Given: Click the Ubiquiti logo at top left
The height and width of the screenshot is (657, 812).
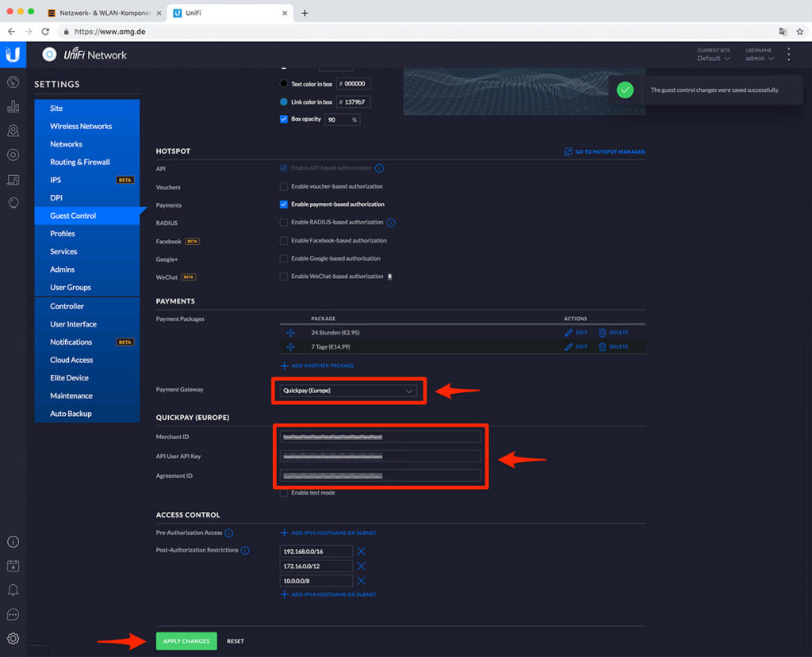Looking at the screenshot, I should [x=13, y=55].
